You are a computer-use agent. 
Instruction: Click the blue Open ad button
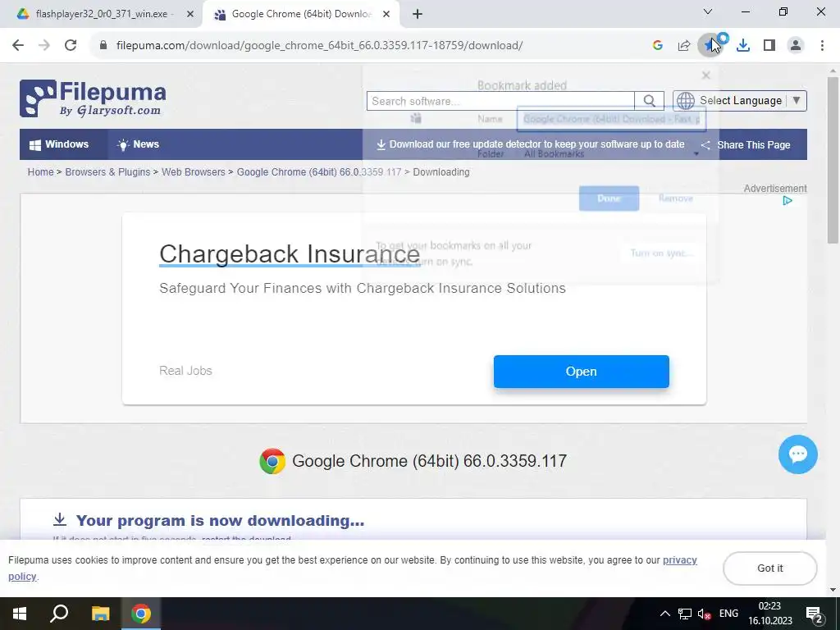[x=582, y=372]
